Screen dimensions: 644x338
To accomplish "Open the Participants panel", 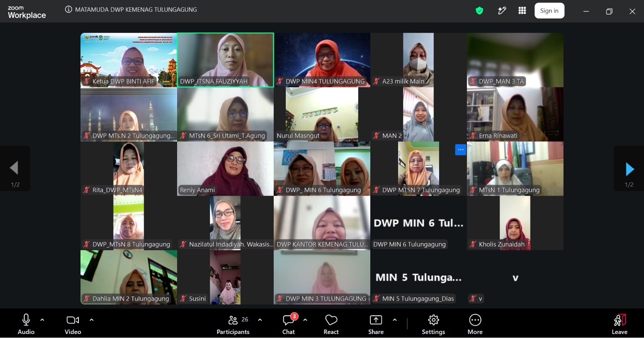I will point(233,324).
